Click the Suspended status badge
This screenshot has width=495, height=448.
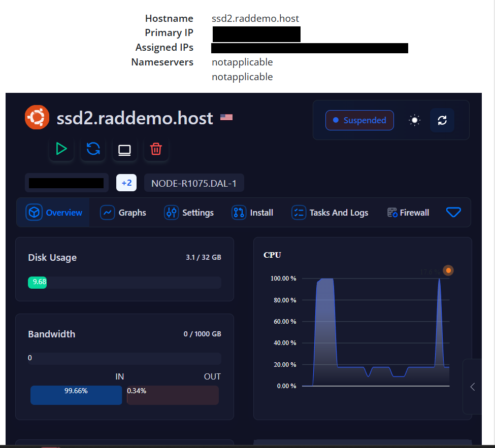click(359, 120)
